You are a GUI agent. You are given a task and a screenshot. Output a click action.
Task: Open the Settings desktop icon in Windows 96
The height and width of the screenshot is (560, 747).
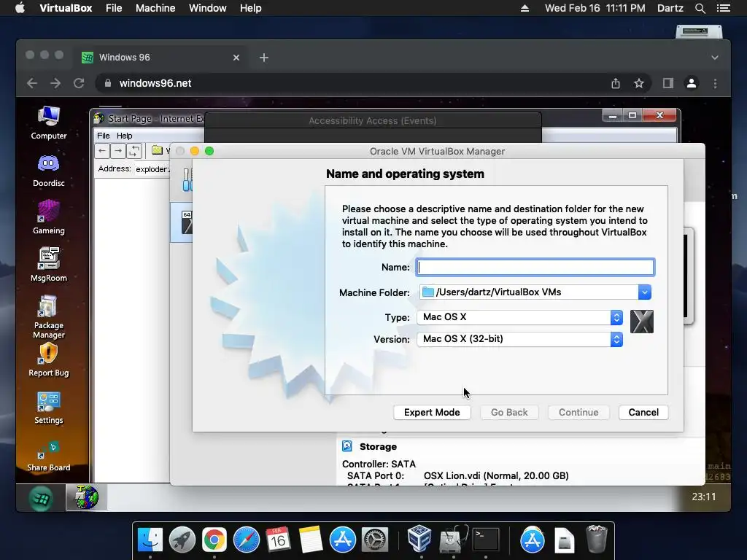[x=49, y=408]
